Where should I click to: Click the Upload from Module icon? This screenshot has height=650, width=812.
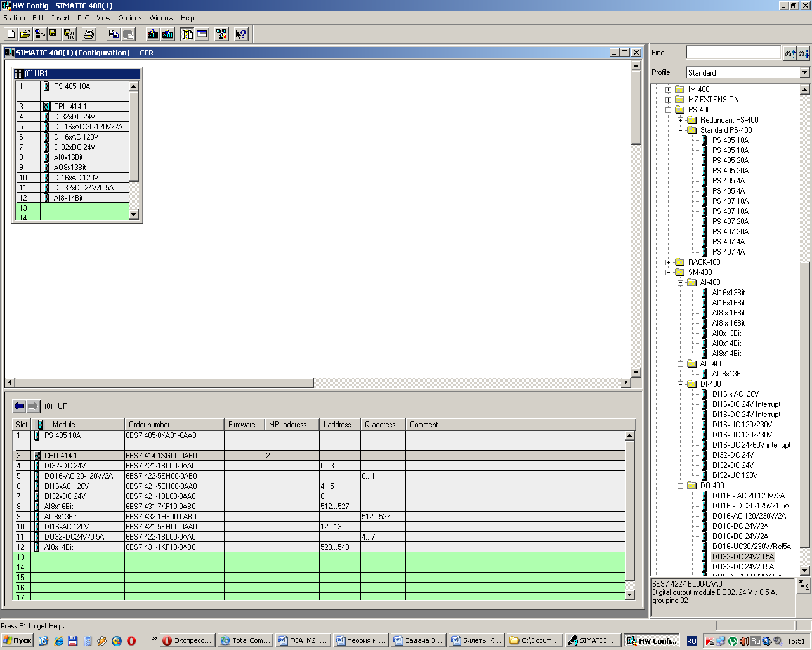167,34
